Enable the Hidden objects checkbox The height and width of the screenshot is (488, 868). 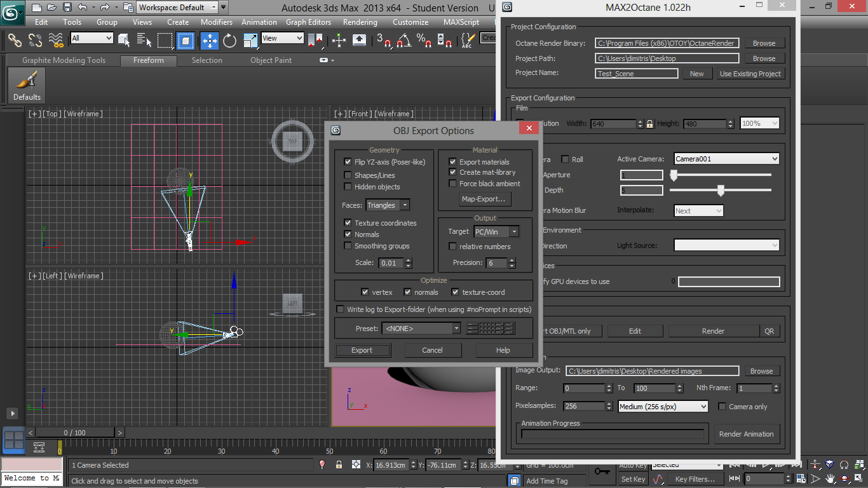[348, 187]
